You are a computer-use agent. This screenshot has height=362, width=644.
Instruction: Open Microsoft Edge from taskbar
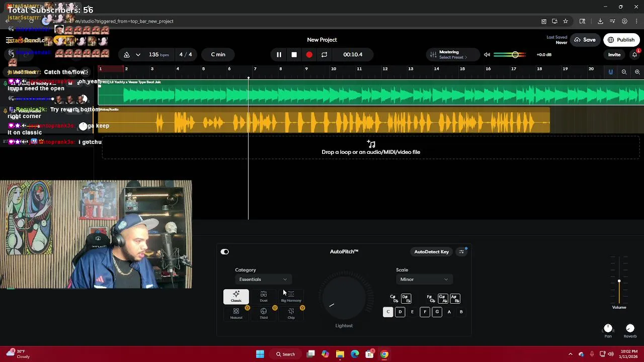pyautogui.click(x=355, y=354)
